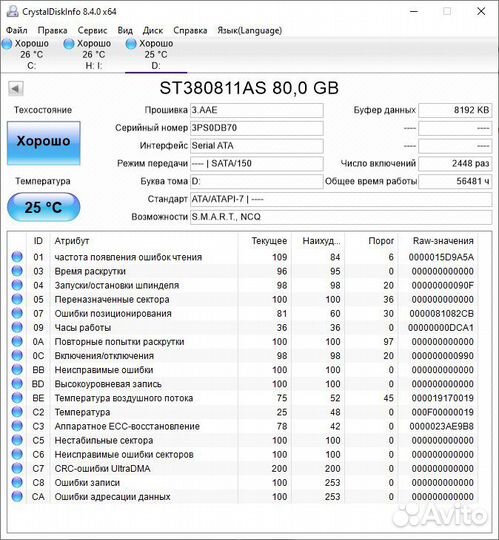Viewport: 499px width, 540px height.
Task: Click raw value 0000000DCA1
Action: [441, 328]
